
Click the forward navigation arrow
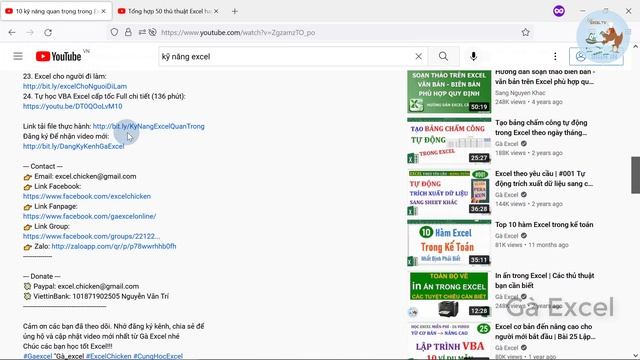pyautogui.click(x=30, y=32)
